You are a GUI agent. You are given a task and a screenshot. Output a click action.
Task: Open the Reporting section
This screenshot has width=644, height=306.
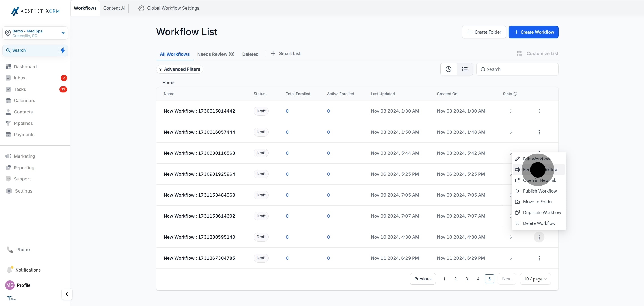click(x=24, y=168)
